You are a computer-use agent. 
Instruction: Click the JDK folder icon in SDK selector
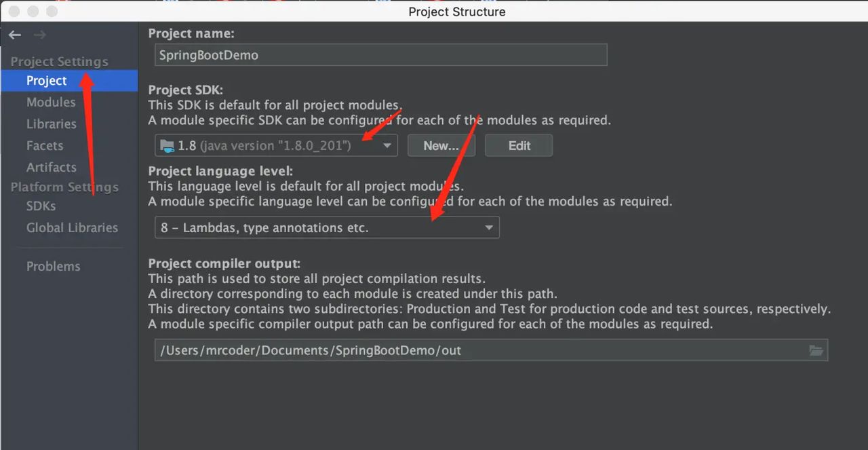click(166, 145)
